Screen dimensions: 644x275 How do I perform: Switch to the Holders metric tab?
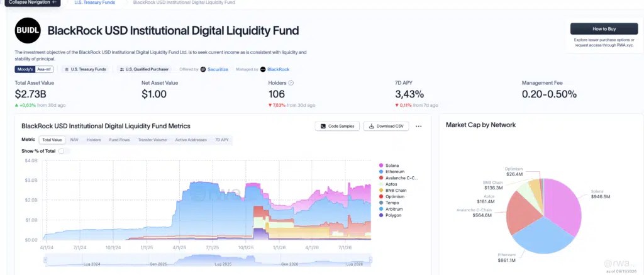[94, 140]
